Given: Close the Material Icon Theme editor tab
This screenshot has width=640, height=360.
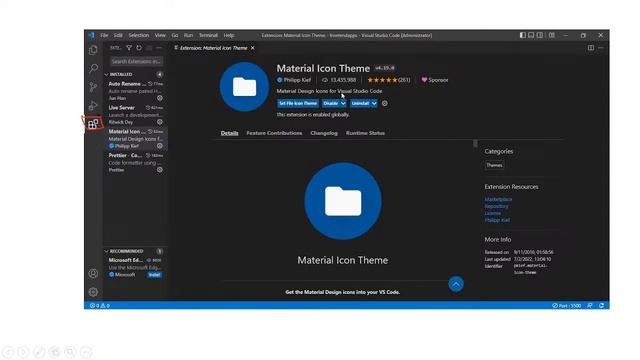Looking at the screenshot, I should pyautogui.click(x=253, y=48).
